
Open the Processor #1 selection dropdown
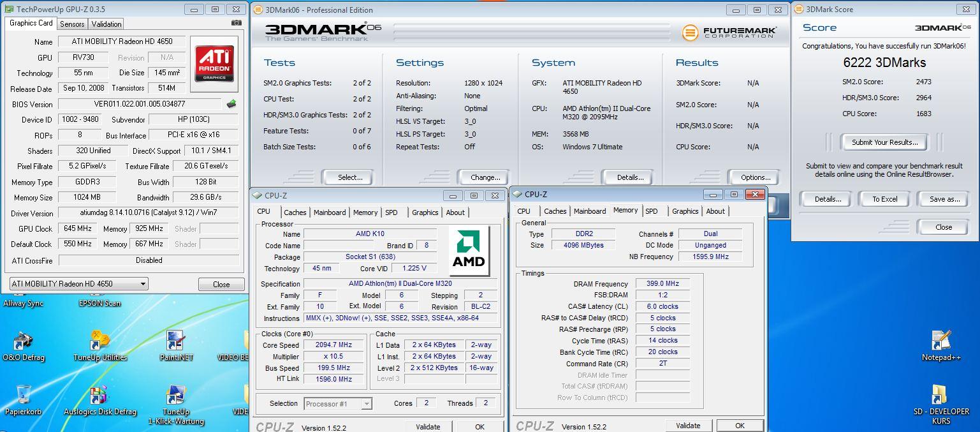pos(337,403)
